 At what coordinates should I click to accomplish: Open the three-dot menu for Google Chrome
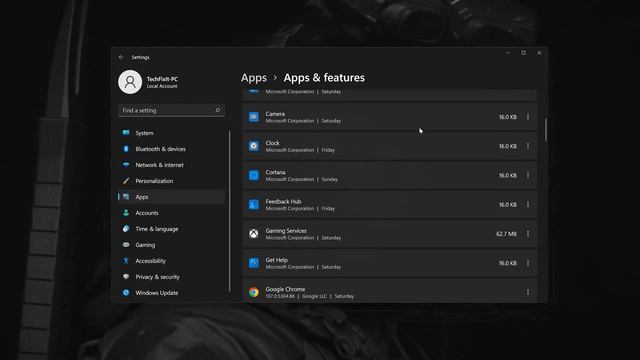(x=528, y=292)
